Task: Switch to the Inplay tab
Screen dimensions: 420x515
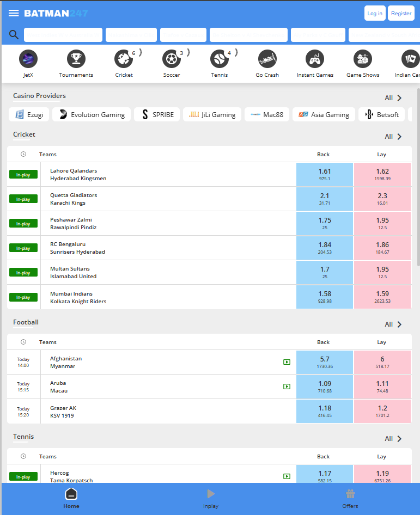Action: tap(211, 498)
